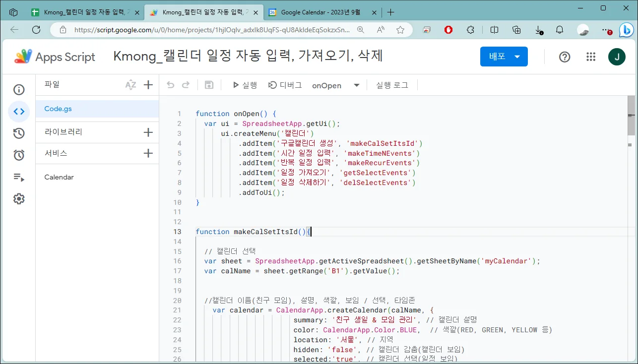638x364 pixels.
Task: Toggle browser split screen icon
Action: pos(494,30)
